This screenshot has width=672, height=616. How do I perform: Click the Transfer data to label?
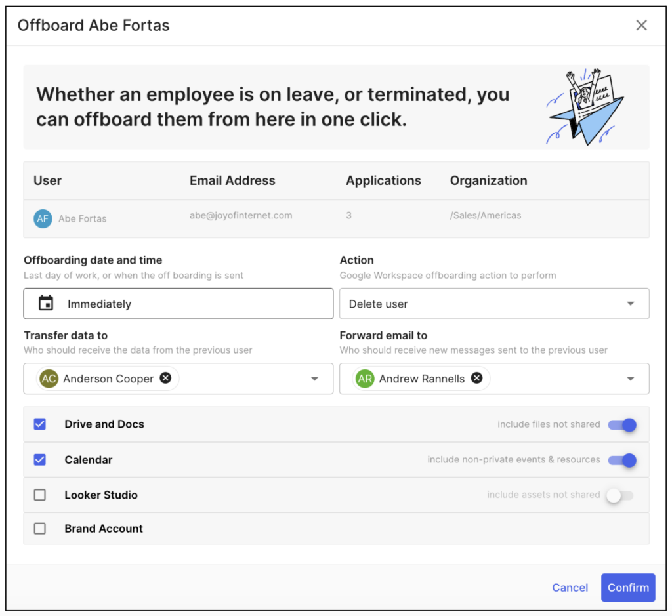[x=66, y=335]
